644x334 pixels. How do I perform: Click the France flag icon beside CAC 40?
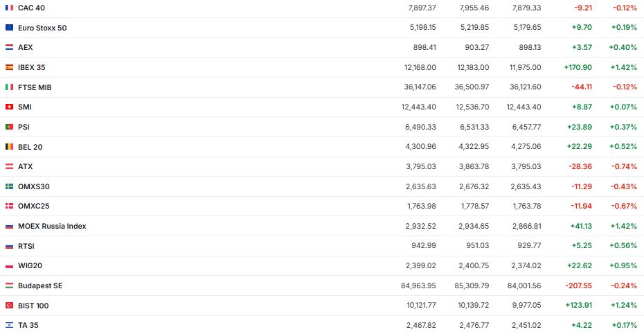click(x=9, y=8)
